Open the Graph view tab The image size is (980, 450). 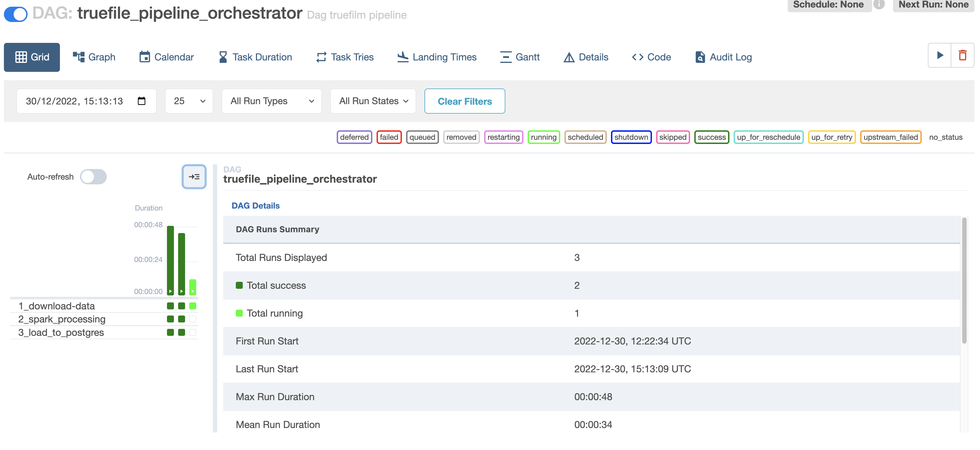94,57
